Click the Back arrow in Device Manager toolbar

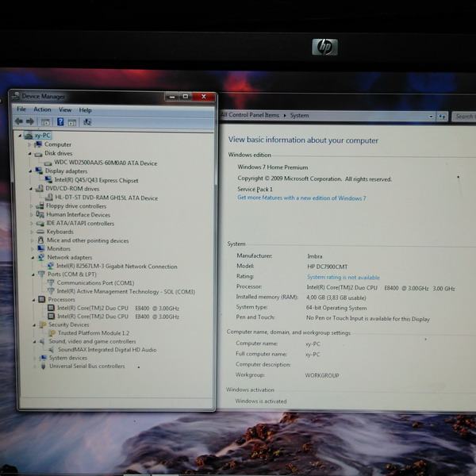click(x=19, y=121)
